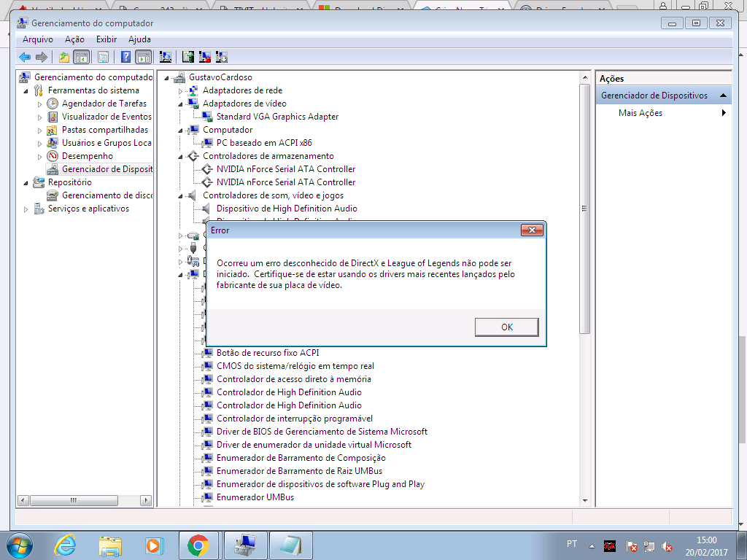Click Scan for hardware changes icon
The image size is (747, 560).
click(166, 57)
